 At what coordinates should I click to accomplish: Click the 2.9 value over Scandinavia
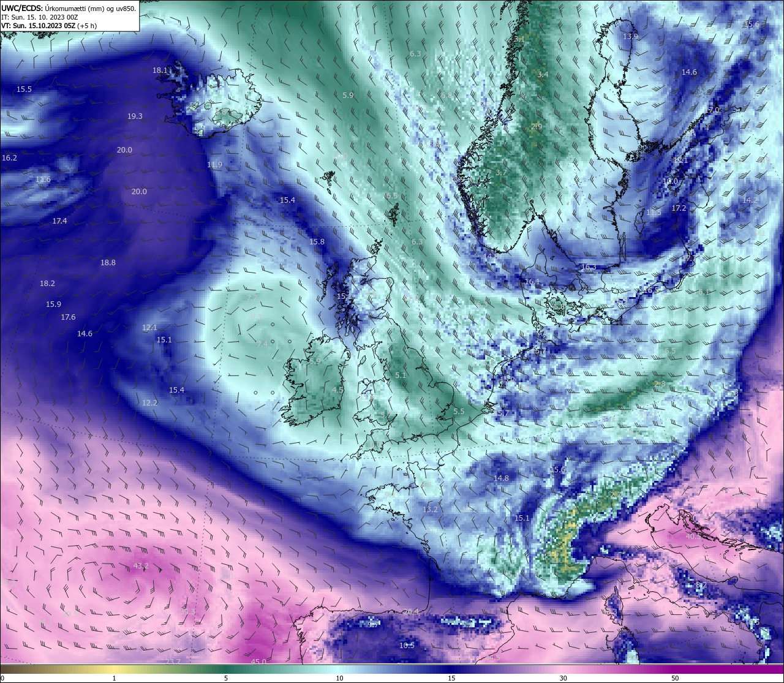[x=537, y=127]
